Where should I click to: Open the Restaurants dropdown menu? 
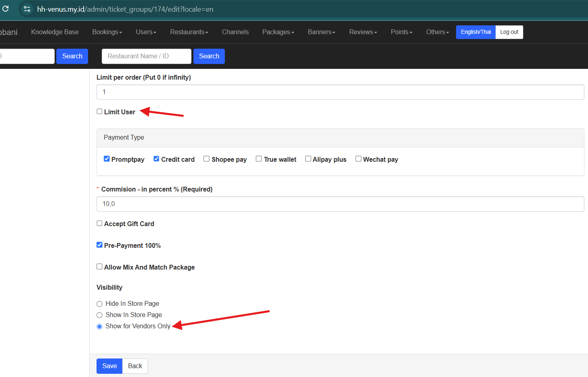189,32
